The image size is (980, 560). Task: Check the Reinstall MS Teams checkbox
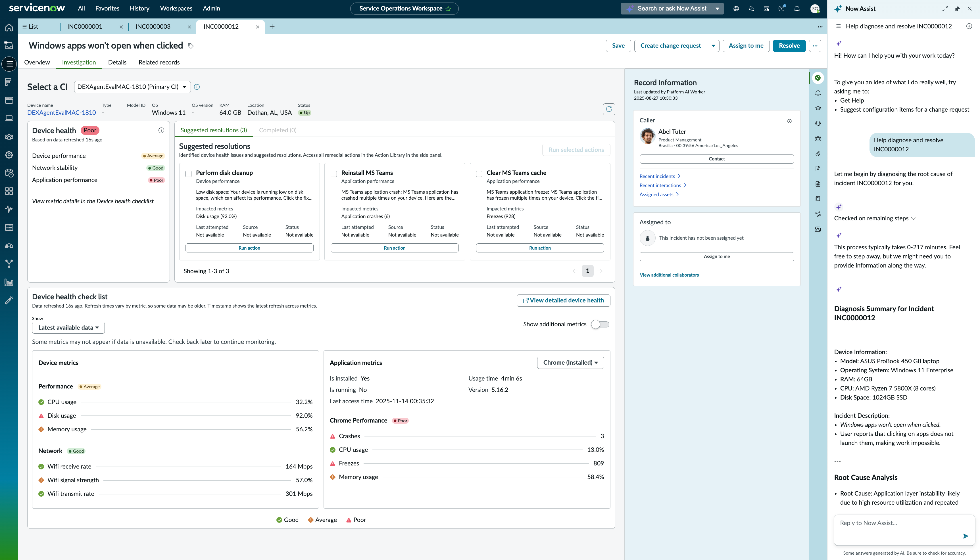click(x=334, y=174)
